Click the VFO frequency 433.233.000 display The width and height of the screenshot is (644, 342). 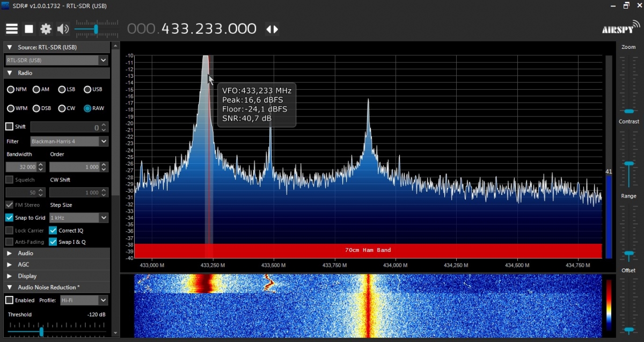[192, 29]
